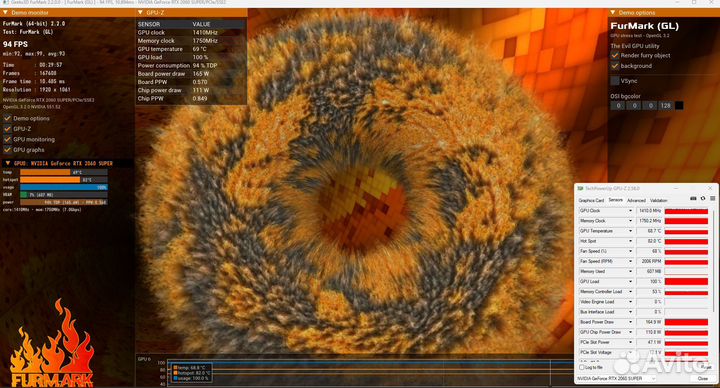Uncheck the GPU-Z checkbox in Demo monitor
This screenshot has height=388, width=720.
pyautogui.click(x=7, y=129)
